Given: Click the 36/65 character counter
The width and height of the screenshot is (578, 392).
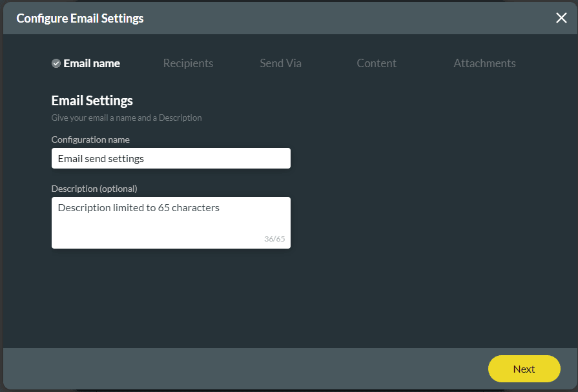Looking at the screenshot, I should coord(274,239).
